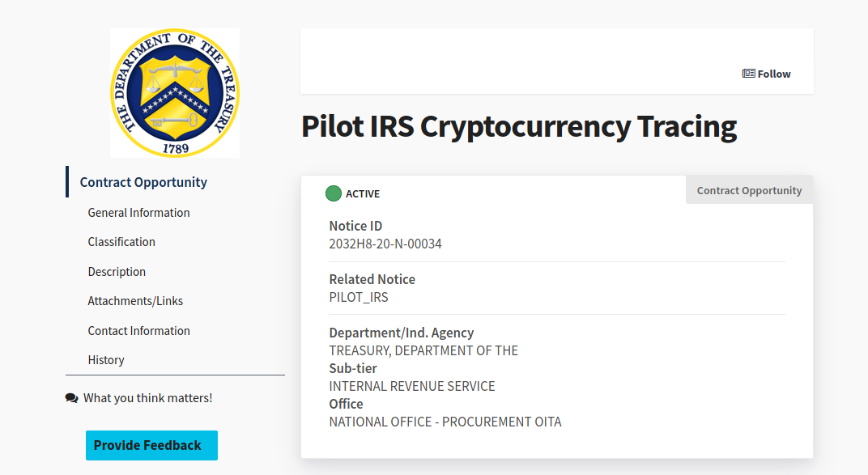Jump to the Classification section

coord(121,242)
